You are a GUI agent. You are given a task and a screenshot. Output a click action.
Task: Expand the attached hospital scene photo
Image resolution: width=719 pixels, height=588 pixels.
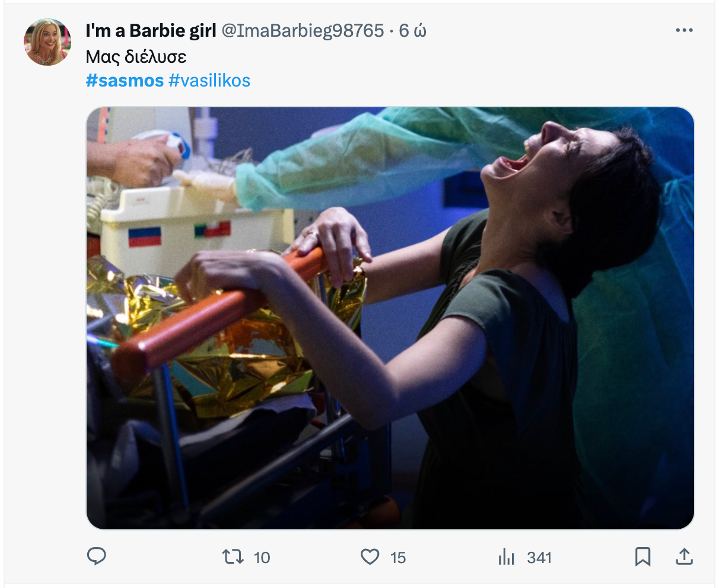(390, 318)
